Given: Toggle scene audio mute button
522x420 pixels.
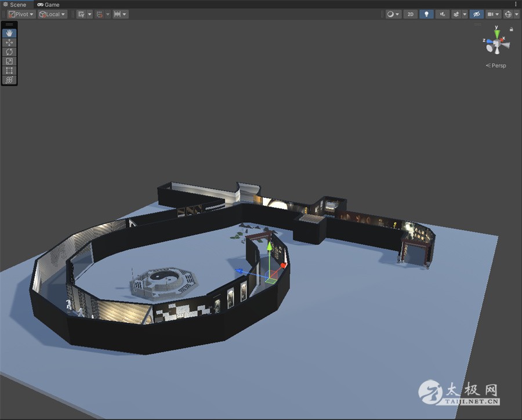Looking at the screenshot, I should 442,14.
